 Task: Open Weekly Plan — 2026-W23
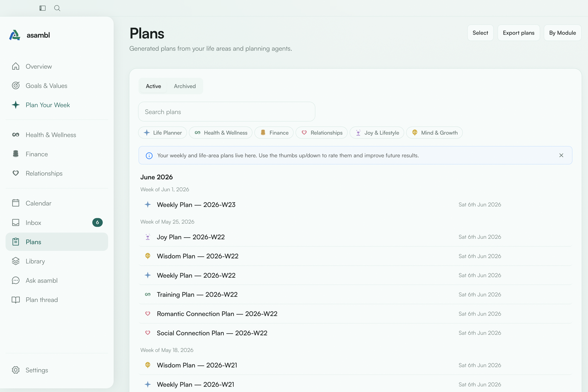point(356,205)
